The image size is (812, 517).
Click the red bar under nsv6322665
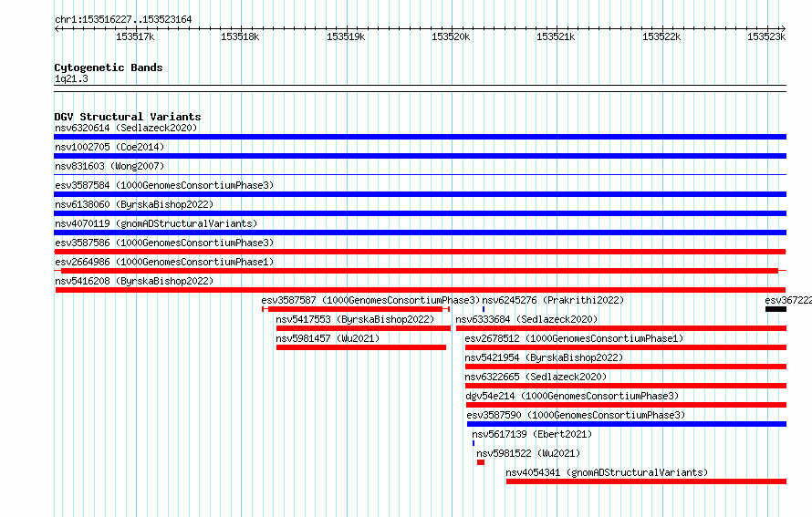pos(626,386)
